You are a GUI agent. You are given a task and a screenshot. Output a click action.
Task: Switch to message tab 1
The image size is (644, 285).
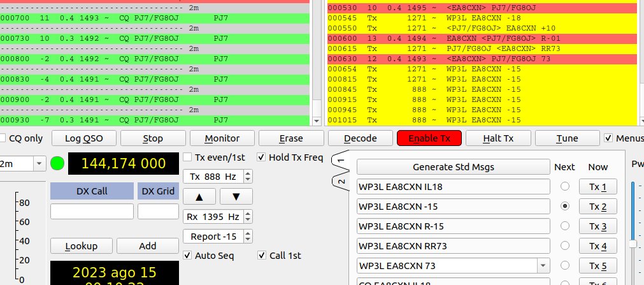[x=341, y=161]
